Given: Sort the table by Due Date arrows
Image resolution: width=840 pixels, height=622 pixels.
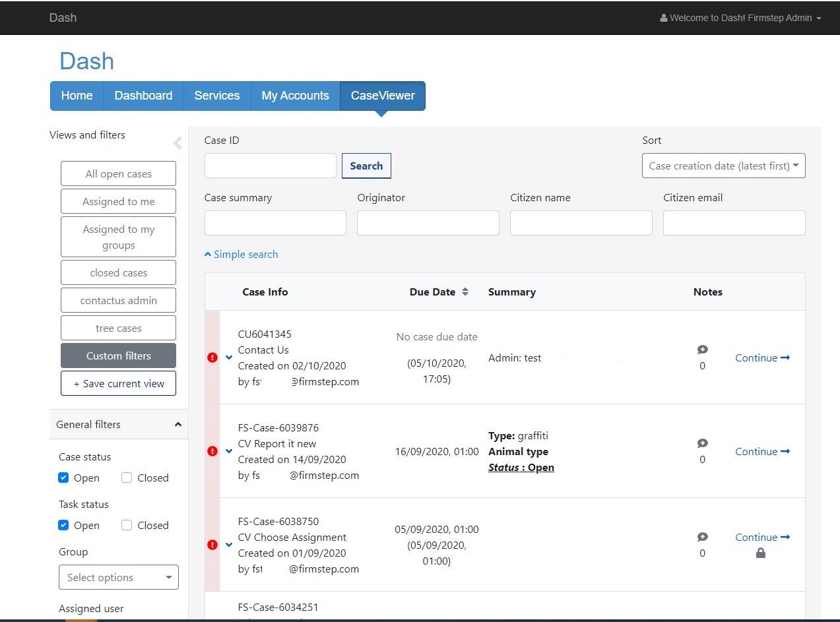Looking at the screenshot, I should pos(465,292).
